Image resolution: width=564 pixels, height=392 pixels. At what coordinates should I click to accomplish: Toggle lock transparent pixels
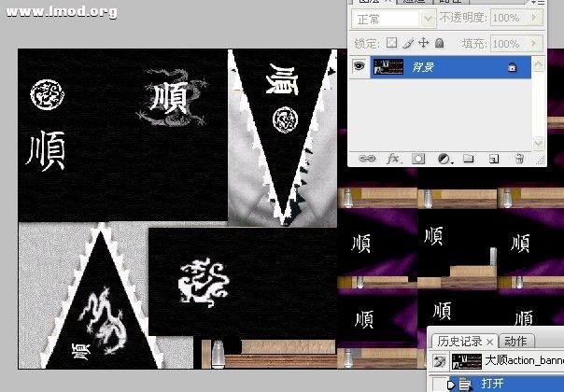(392, 44)
